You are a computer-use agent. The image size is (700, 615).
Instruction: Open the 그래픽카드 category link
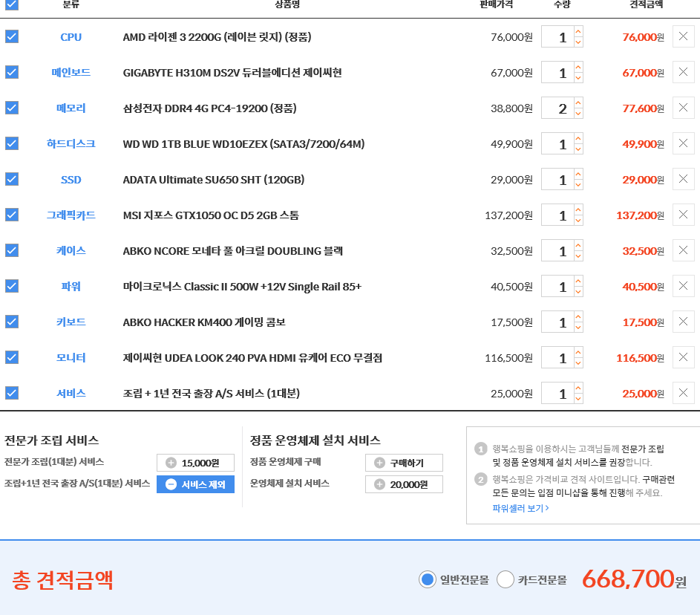pyautogui.click(x=71, y=215)
